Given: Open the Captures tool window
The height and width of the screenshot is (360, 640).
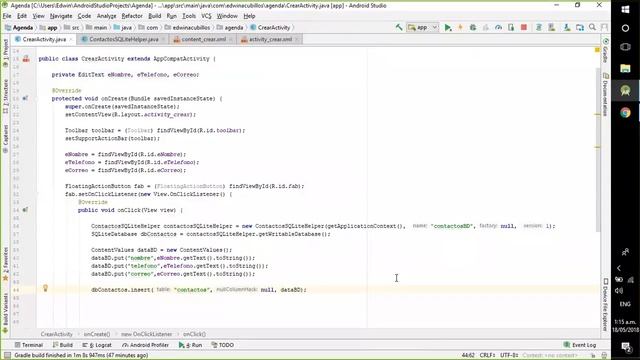Looking at the screenshot, I should coord(6,139).
